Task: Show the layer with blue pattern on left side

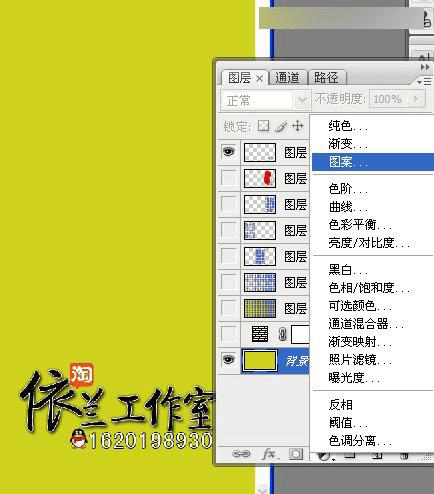Action: [228, 230]
